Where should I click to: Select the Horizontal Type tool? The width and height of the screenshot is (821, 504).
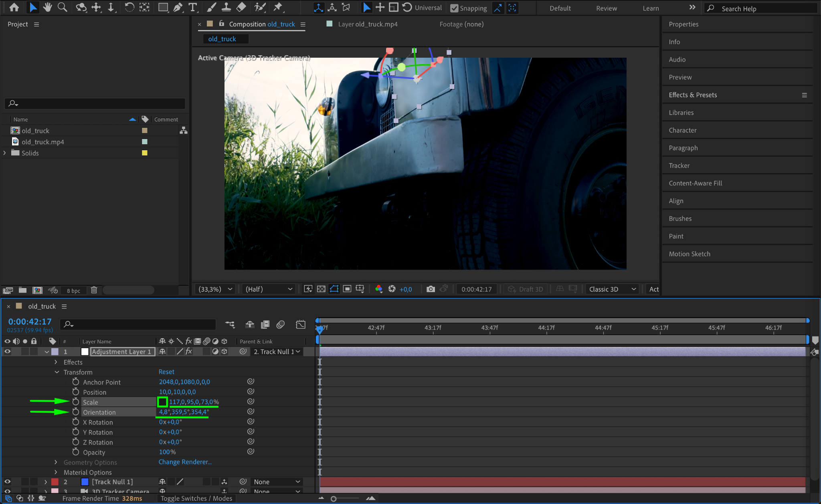(193, 7)
